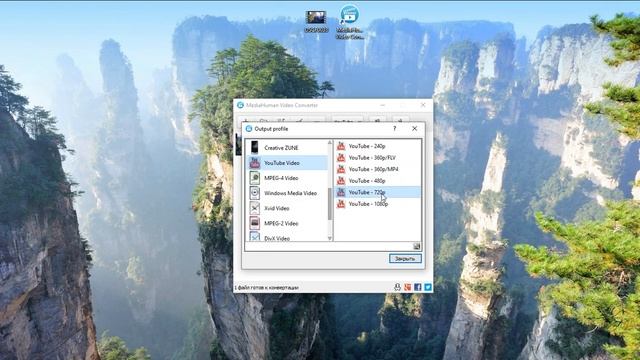Screen dimensions: 640x360
Task: Click profile list scrollbar down arrow
Action: (330, 238)
